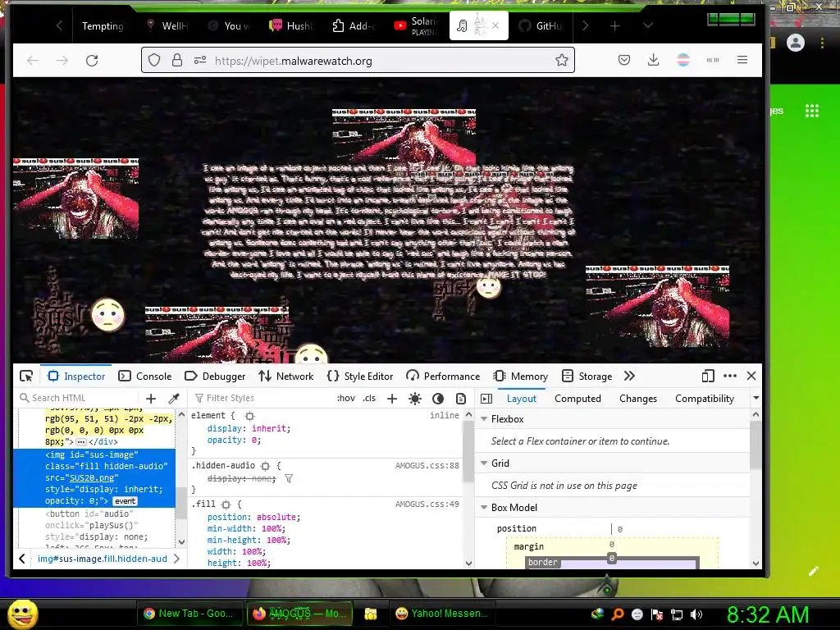The image size is (840, 630).
Task: Open AMOGUS.css:49 source link
Action: (427, 504)
